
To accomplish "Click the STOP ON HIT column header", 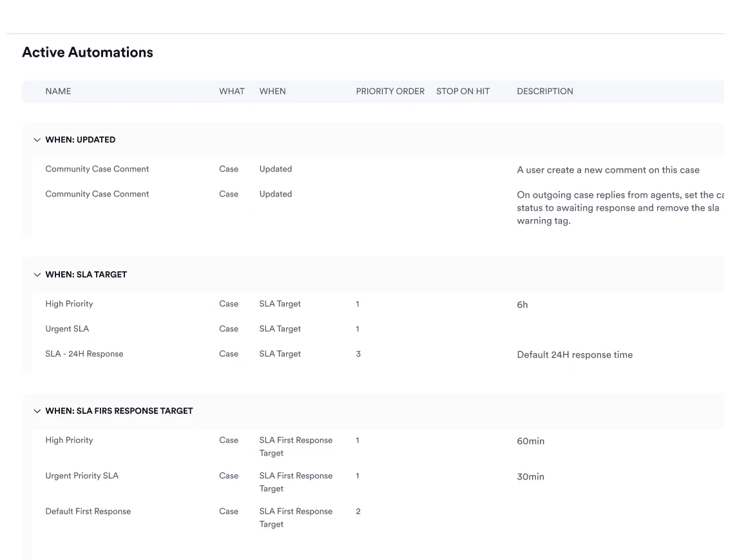I will pos(463,92).
